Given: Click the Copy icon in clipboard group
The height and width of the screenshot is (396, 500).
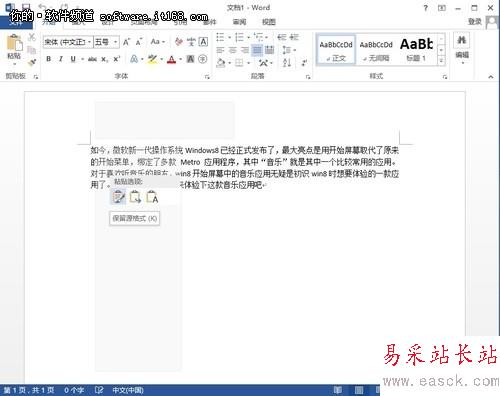Looking at the screenshot, I should pyautogui.click(x=32, y=50).
